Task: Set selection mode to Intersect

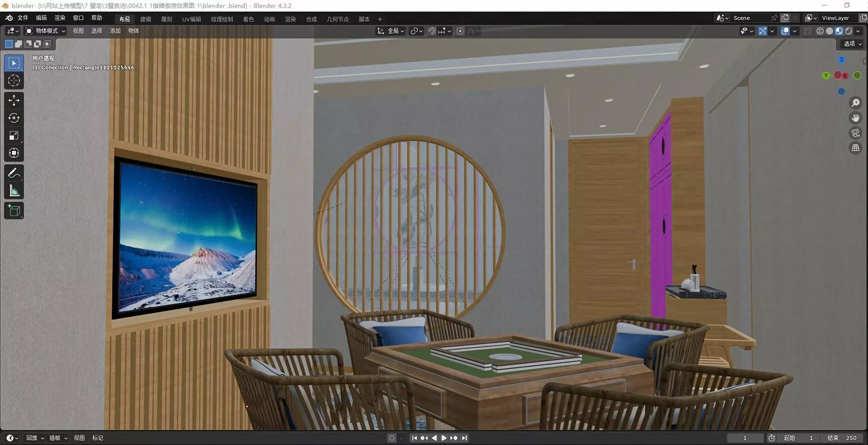Action: [x=47, y=44]
